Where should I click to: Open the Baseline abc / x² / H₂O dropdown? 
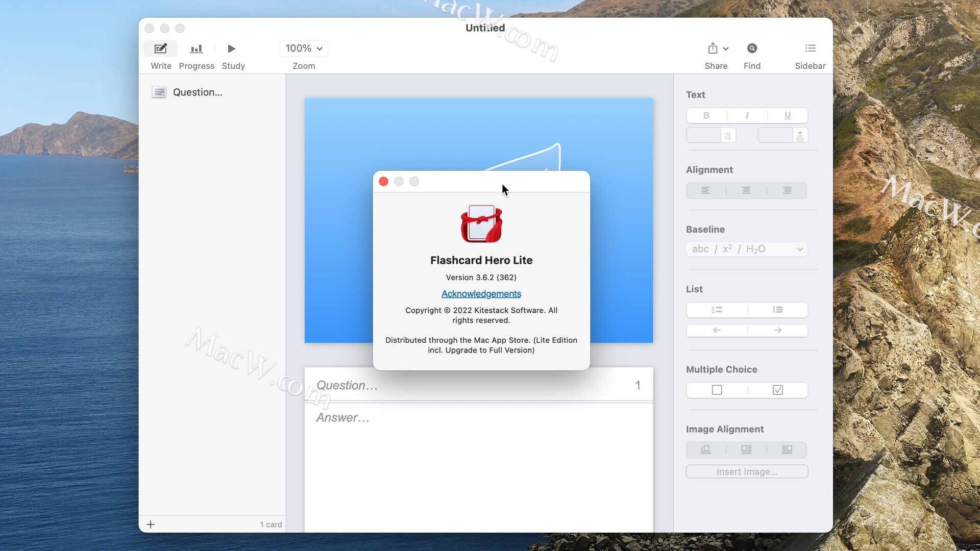[x=747, y=249]
